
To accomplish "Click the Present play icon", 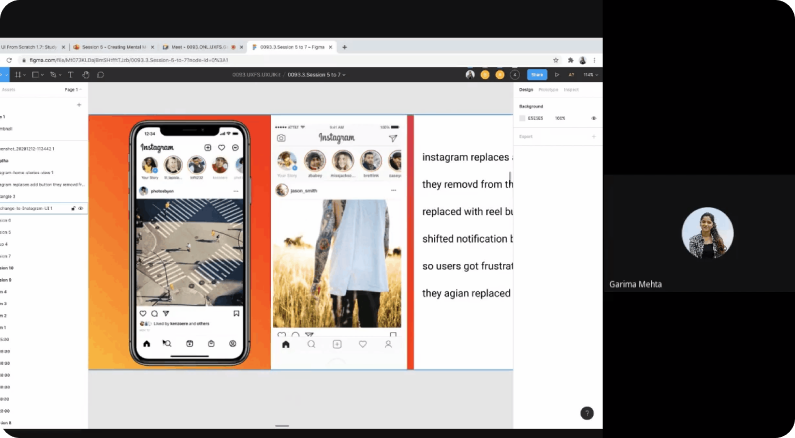I will 557,75.
